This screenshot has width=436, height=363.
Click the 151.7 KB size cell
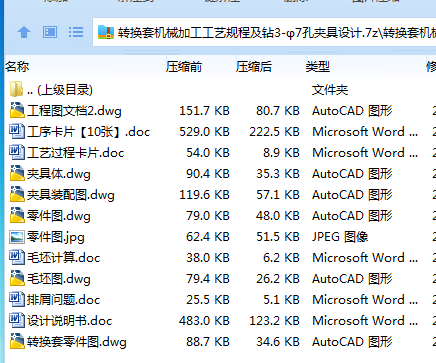point(204,111)
